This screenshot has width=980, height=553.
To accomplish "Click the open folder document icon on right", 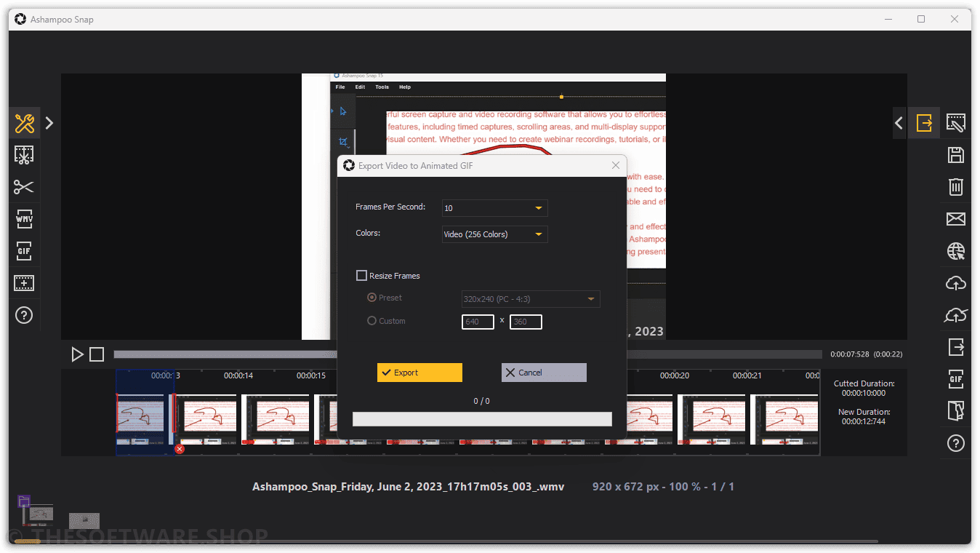I will (x=956, y=411).
